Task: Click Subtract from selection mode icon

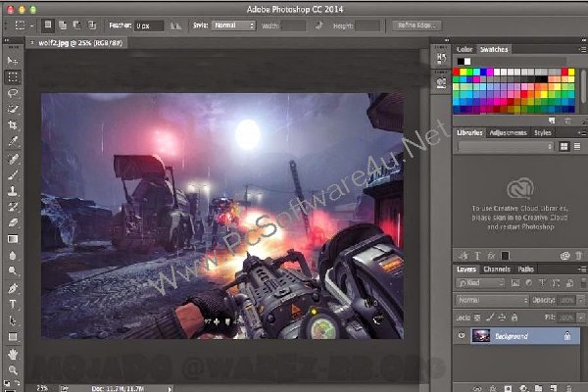Action: pos(76,25)
